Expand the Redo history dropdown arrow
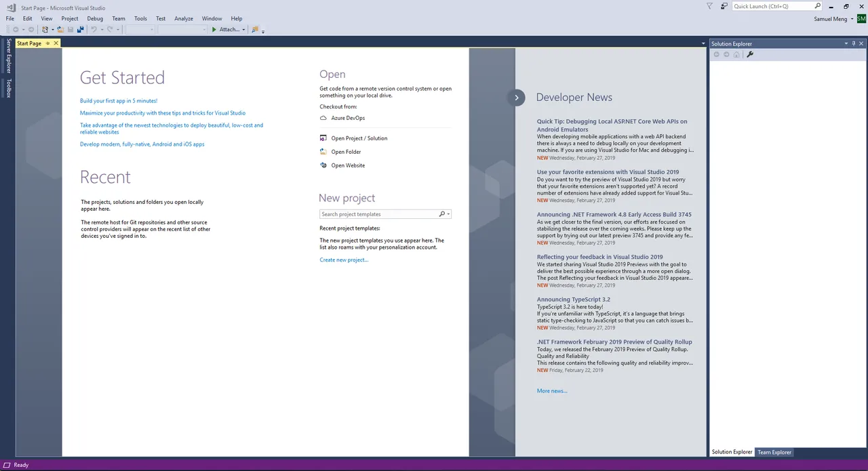This screenshot has width=868, height=471. click(x=117, y=30)
